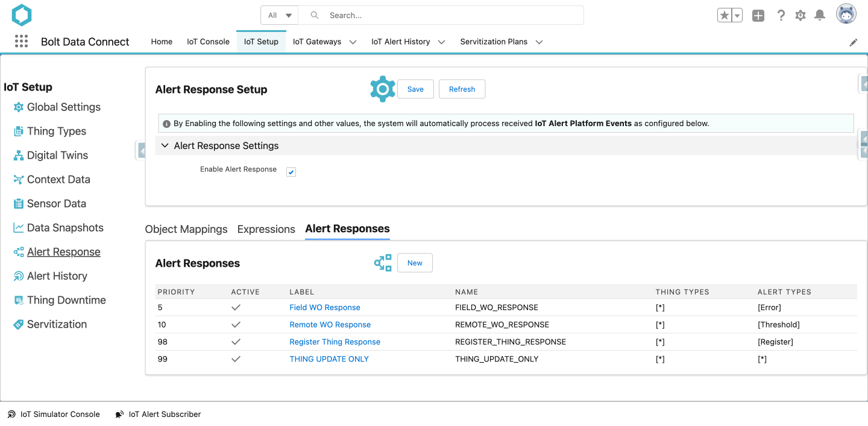
Task: Click the Refresh button
Action: 462,89
